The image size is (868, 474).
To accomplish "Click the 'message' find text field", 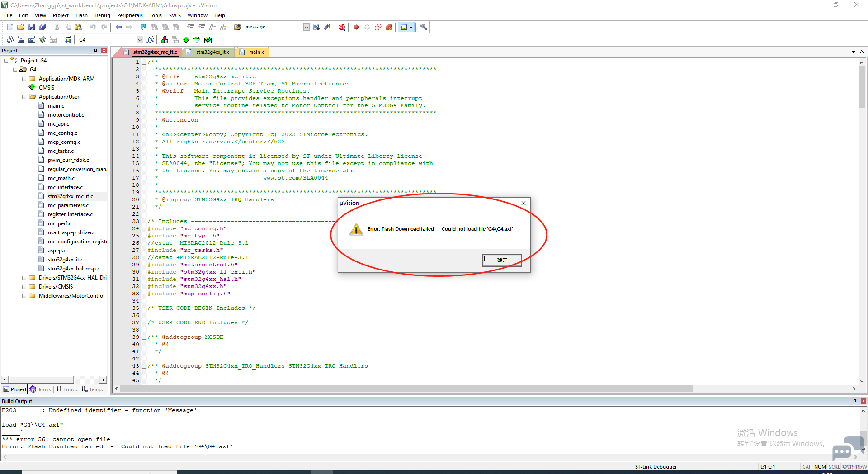I will click(x=273, y=27).
